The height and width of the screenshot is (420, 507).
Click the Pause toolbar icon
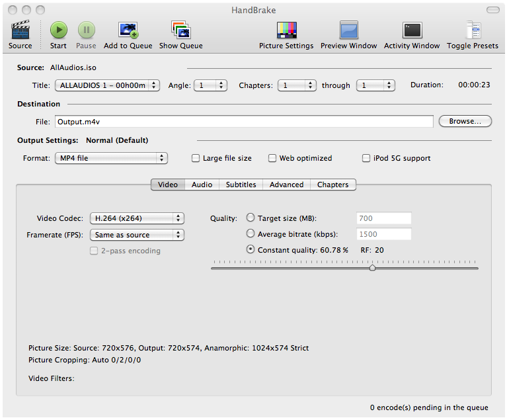87,30
